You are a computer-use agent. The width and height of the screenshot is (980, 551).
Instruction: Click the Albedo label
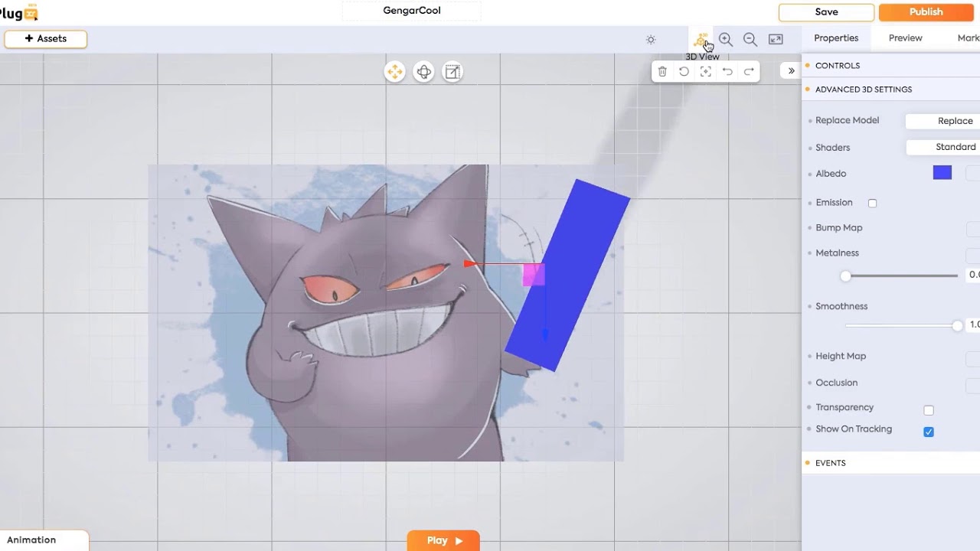coord(831,174)
